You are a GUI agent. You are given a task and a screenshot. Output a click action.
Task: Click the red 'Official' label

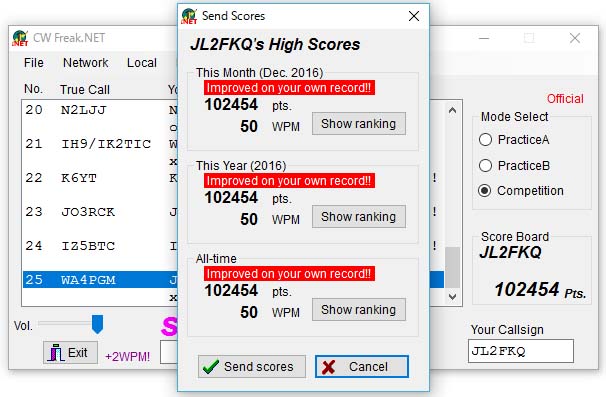point(565,99)
